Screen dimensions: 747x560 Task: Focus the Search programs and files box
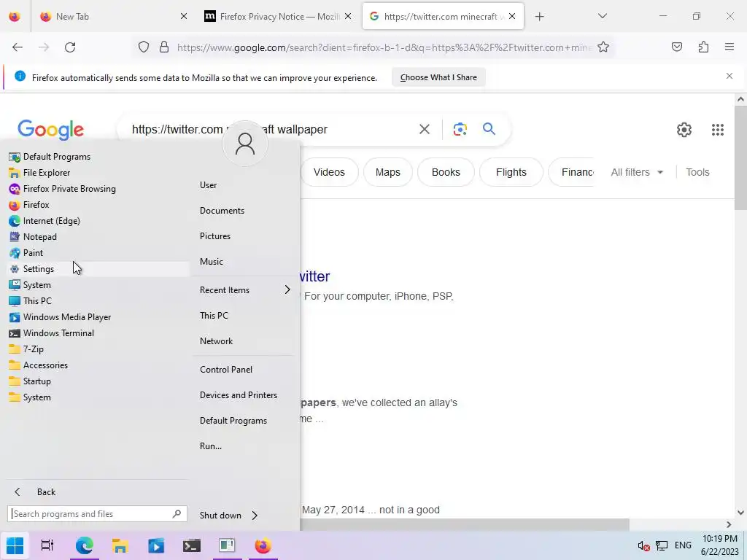[x=97, y=514]
